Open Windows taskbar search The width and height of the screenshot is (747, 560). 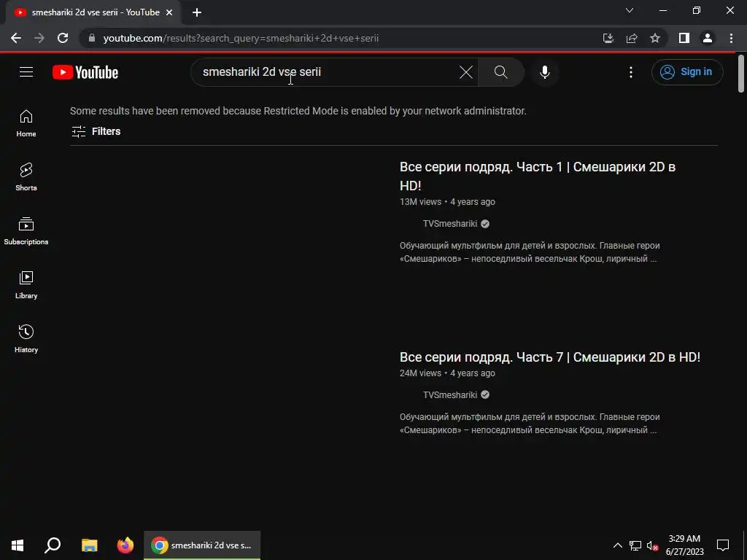pos(53,545)
